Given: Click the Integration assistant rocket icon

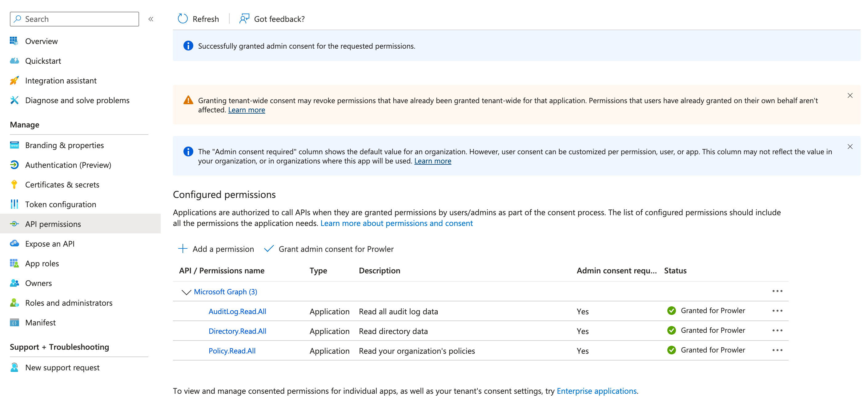Looking at the screenshot, I should [14, 80].
